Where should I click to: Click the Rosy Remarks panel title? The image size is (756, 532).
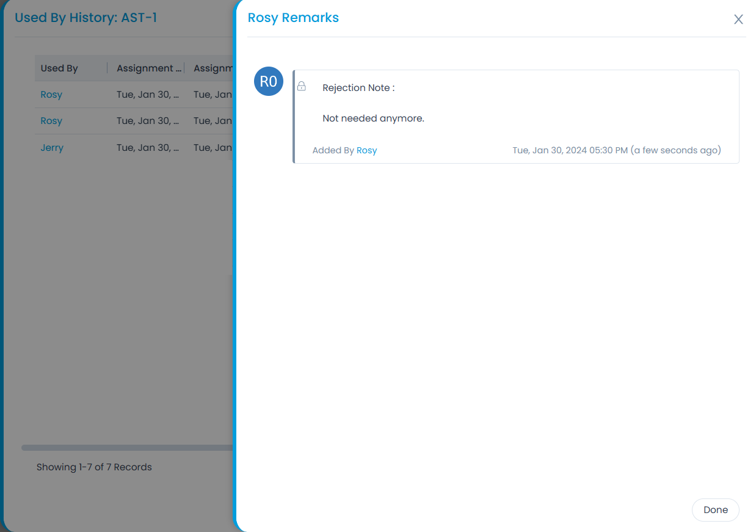click(293, 18)
